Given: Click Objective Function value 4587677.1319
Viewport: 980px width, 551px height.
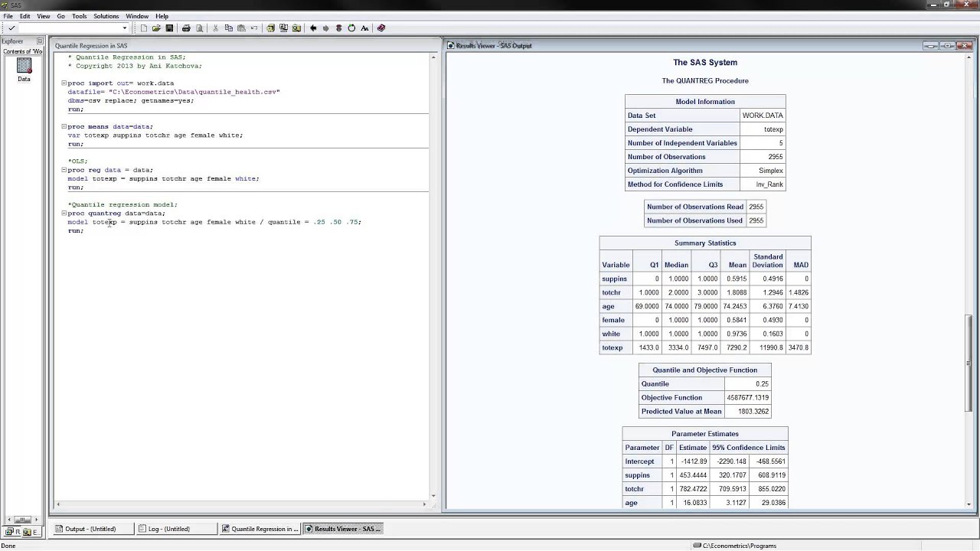Looking at the screenshot, I should 747,398.
